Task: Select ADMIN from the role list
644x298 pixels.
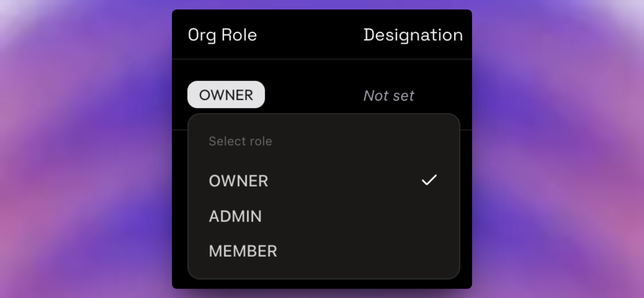Action: pyautogui.click(x=324, y=216)
